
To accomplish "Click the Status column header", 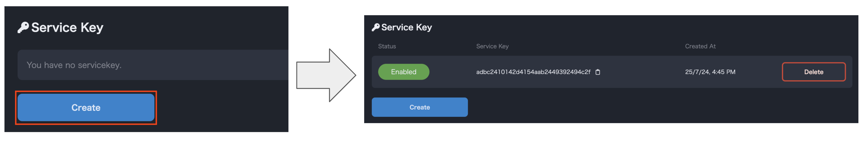I will (x=387, y=46).
